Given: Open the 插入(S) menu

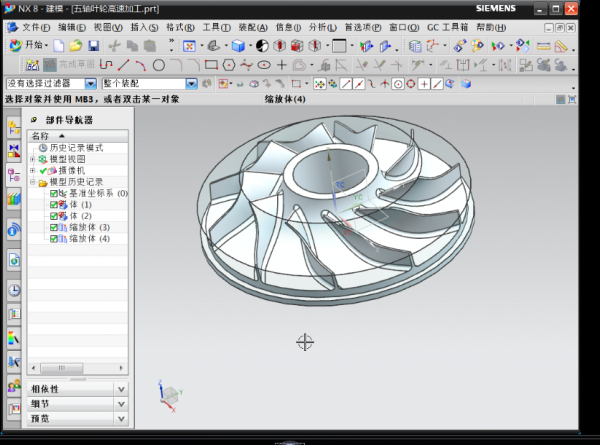Looking at the screenshot, I should click(144, 26).
